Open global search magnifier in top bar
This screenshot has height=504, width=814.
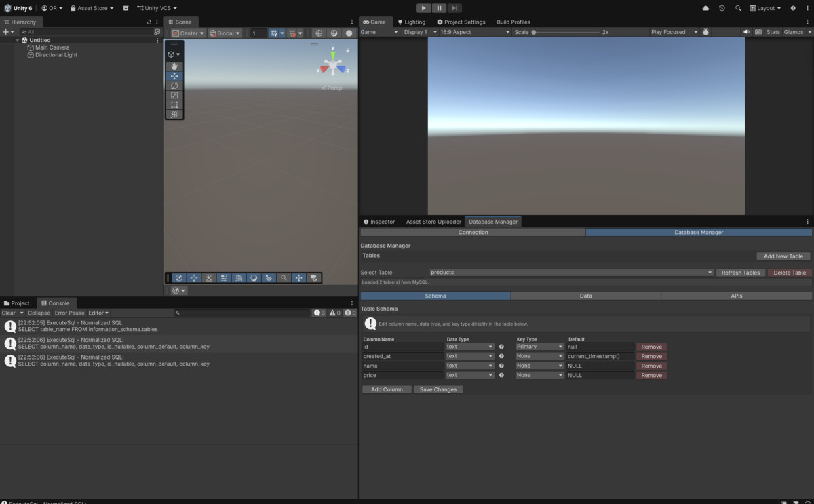click(x=738, y=8)
